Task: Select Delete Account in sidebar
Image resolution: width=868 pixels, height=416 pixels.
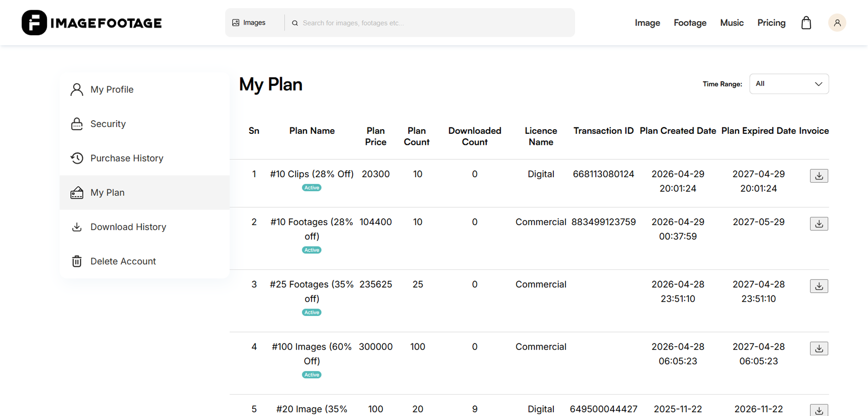Action: click(144, 261)
